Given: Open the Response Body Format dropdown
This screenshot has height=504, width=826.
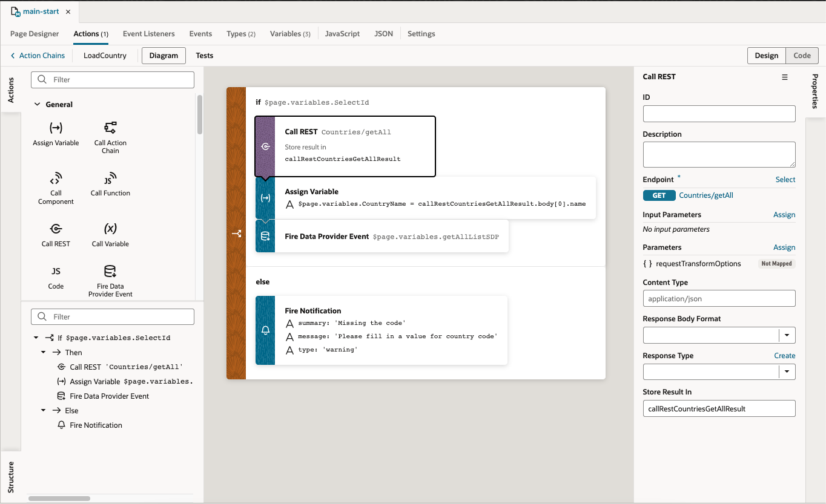Looking at the screenshot, I should tap(787, 335).
